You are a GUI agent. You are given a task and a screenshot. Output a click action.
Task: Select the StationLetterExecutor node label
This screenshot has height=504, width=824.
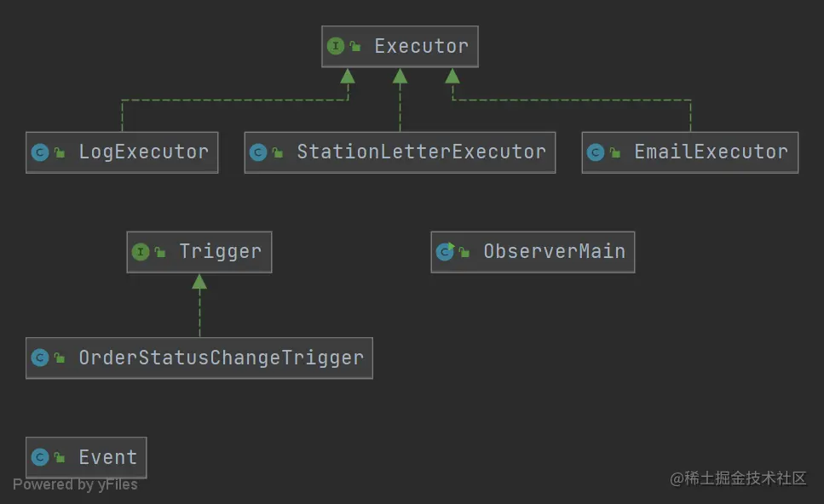pos(421,152)
